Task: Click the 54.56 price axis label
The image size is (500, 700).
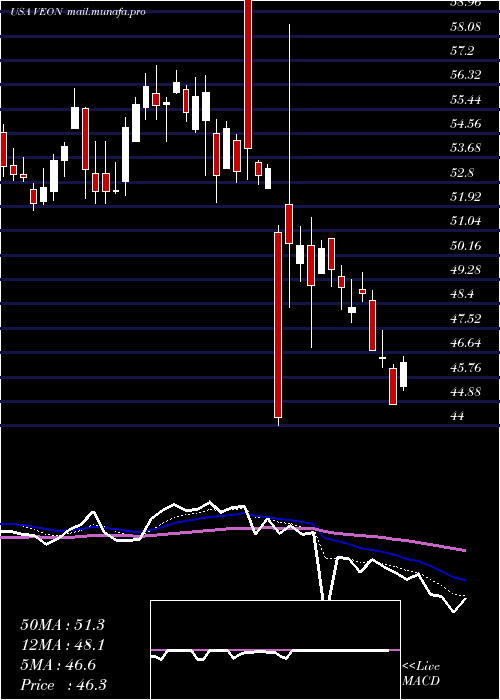Action: click(466, 124)
